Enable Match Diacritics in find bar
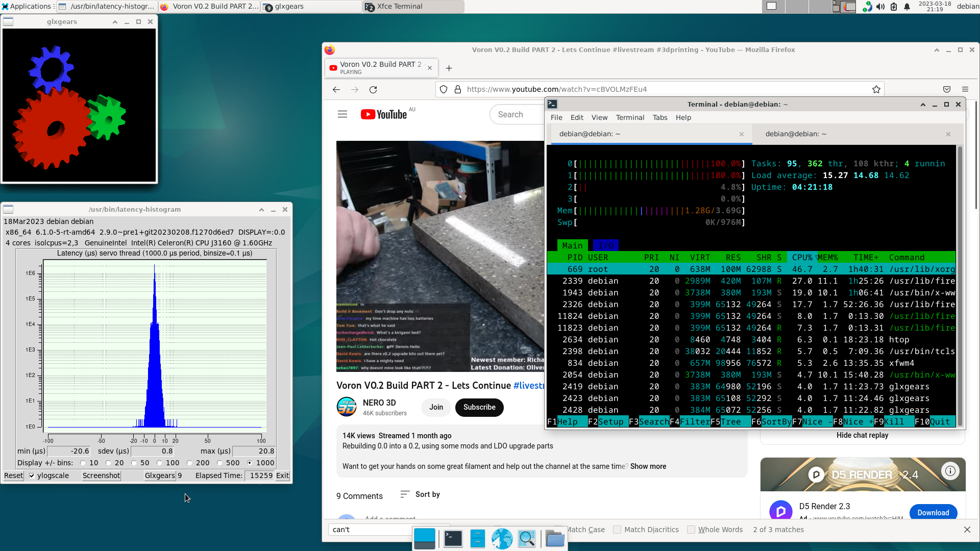This screenshot has width=980, height=551. (617, 530)
